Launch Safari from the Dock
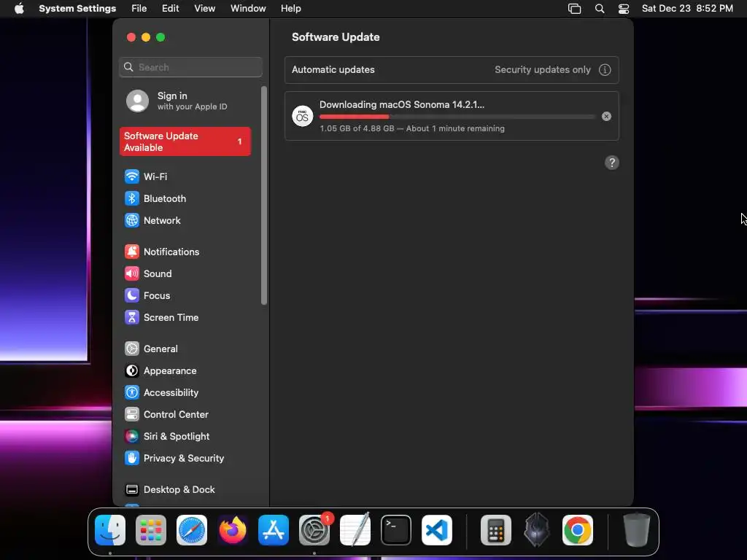This screenshot has height=560, width=747. pos(192,530)
